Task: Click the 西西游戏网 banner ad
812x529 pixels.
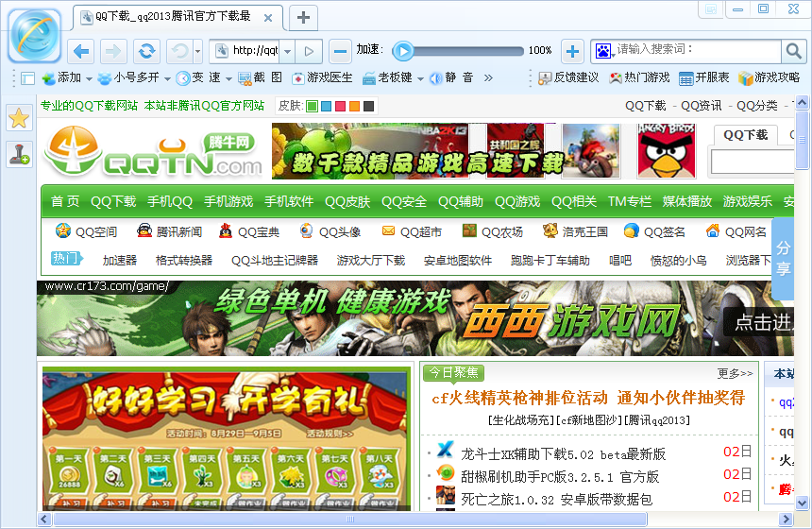Action: pos(415,318)
